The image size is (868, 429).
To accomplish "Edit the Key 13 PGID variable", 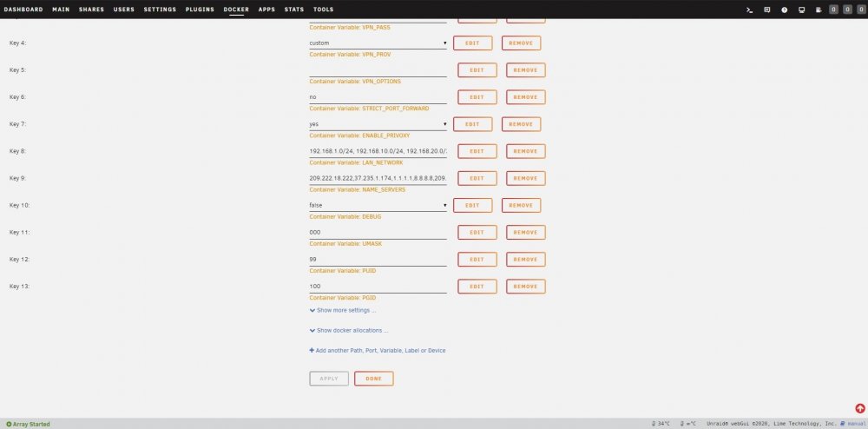I will pos(477,287).
